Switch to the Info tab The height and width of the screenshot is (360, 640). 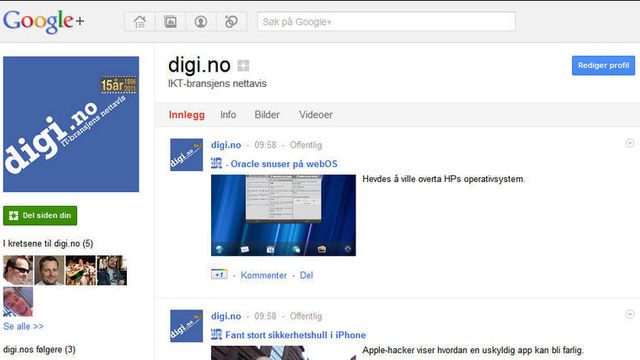click(228, 115)
